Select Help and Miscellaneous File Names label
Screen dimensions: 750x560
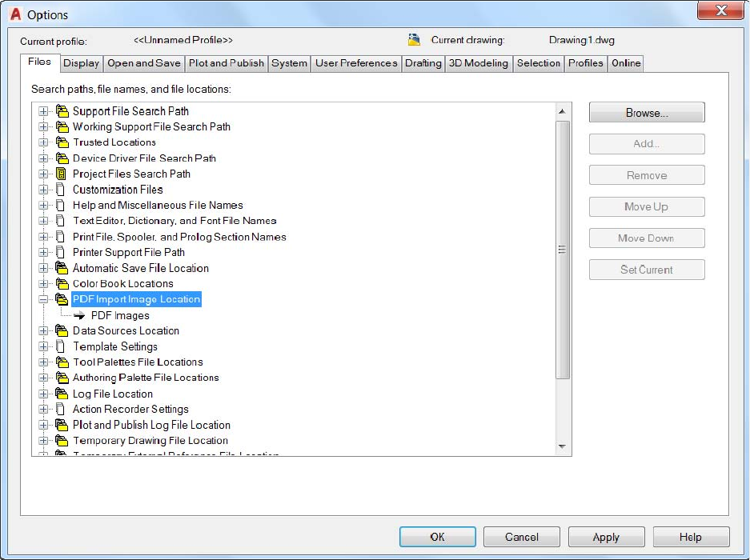pos(158,205)
